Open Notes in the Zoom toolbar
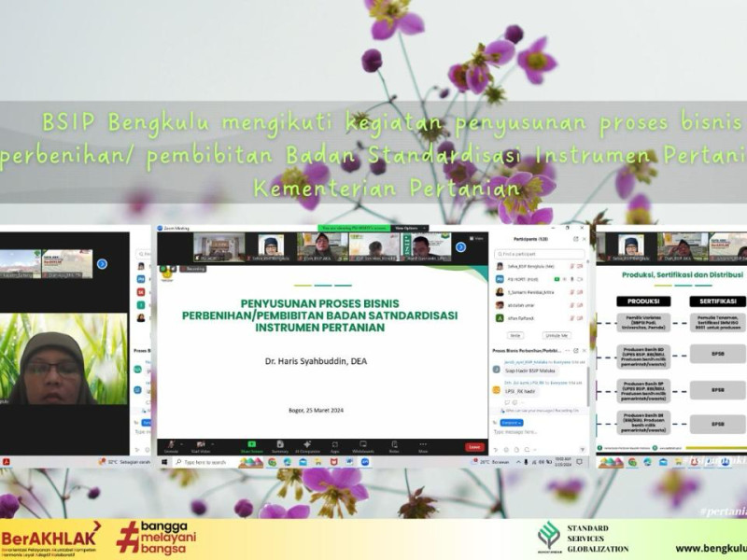 pyautogui.click(x=394, y=446)
